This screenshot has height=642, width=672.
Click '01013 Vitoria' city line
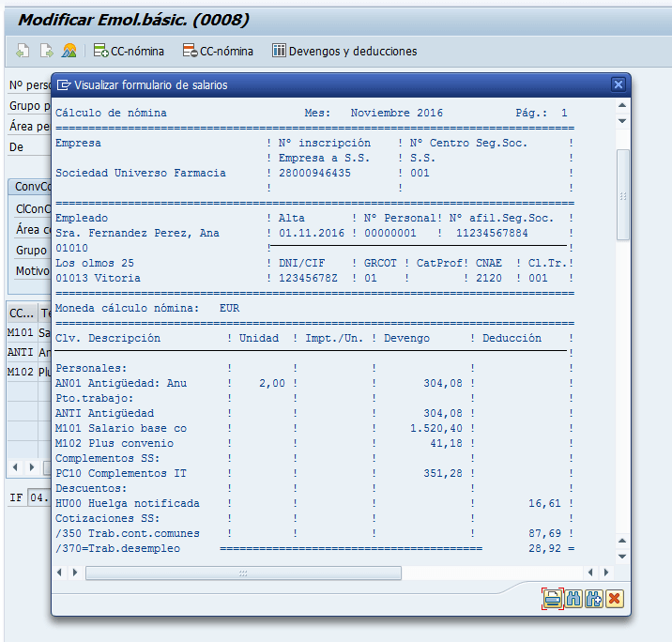pos(98,278)
